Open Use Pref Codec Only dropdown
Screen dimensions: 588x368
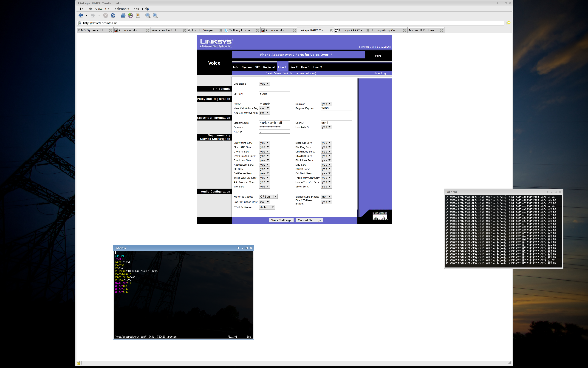(x=265, y=202)
